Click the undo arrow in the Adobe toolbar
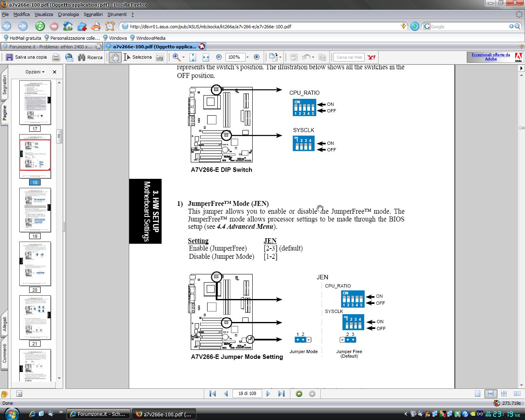The image size is (525, 420). (x=306, y=57)
